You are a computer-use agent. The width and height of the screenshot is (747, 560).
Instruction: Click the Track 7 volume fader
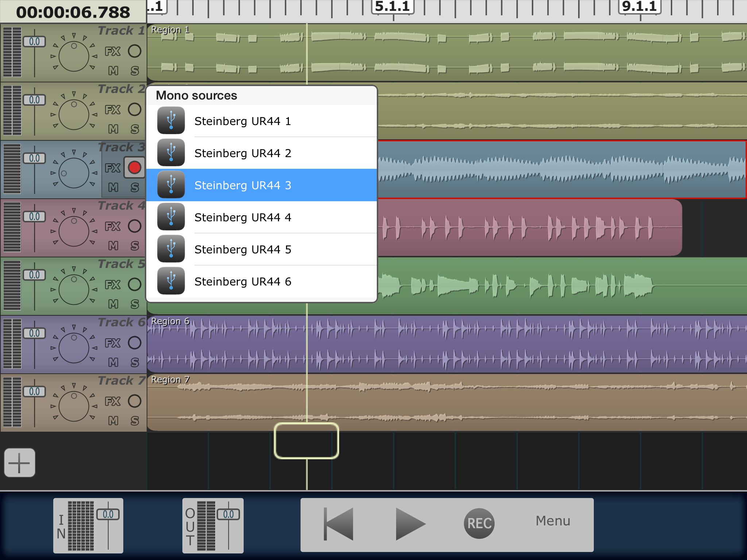coord(35,392)
